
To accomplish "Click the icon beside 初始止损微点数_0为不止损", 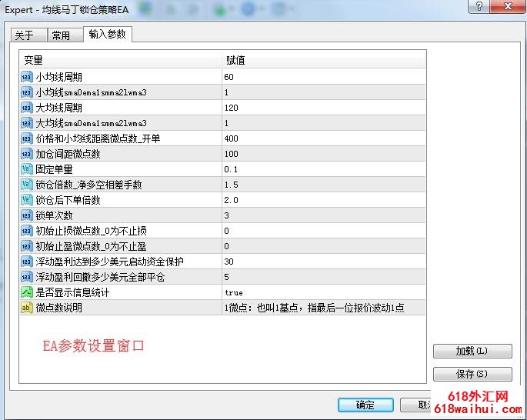I will [x=27, y=231].
